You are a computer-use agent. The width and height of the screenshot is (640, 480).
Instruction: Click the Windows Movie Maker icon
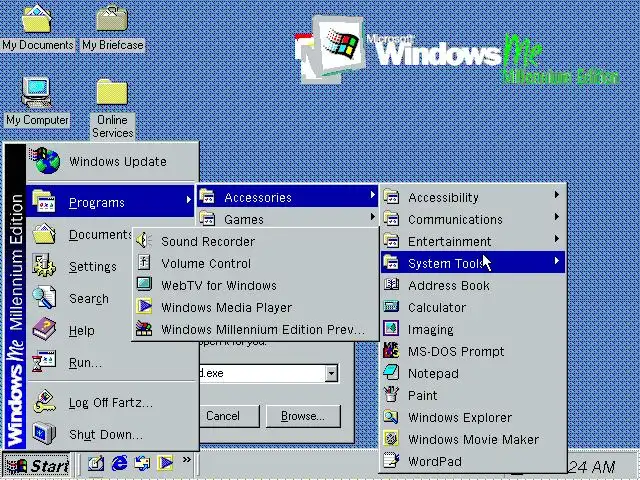[391, 439]
